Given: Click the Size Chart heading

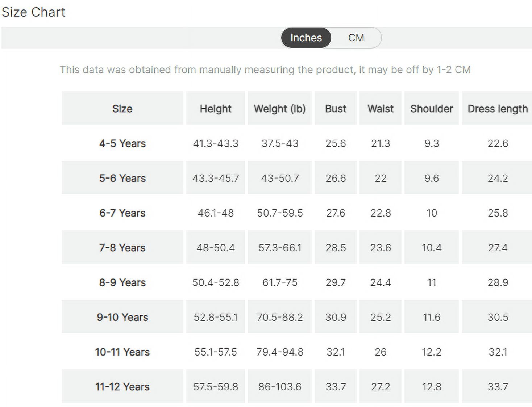Looking at the screenshot, I should (x=33, y=12).
